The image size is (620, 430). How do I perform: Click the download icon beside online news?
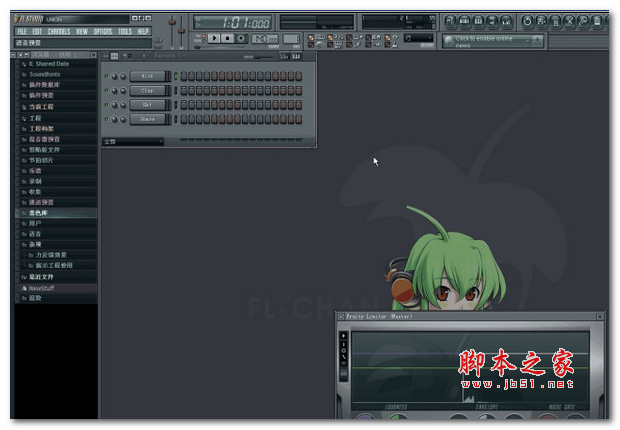tap(537, 41)
